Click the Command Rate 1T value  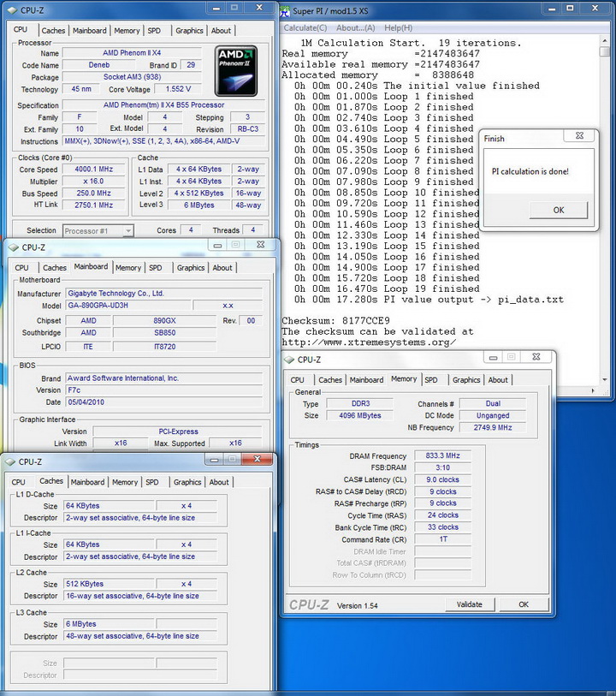(x=442, y=539)
